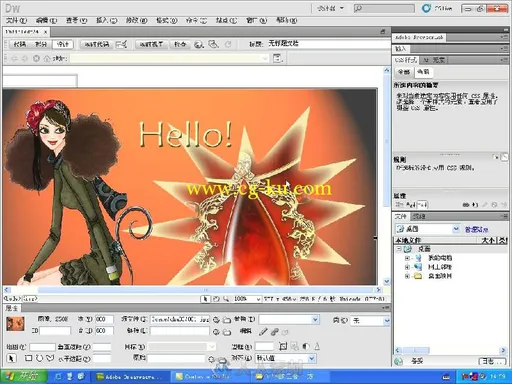Viewport: 512px width, 384px height.
Task: Click the browser forward arrow icon
Action: tap(25, 59)
